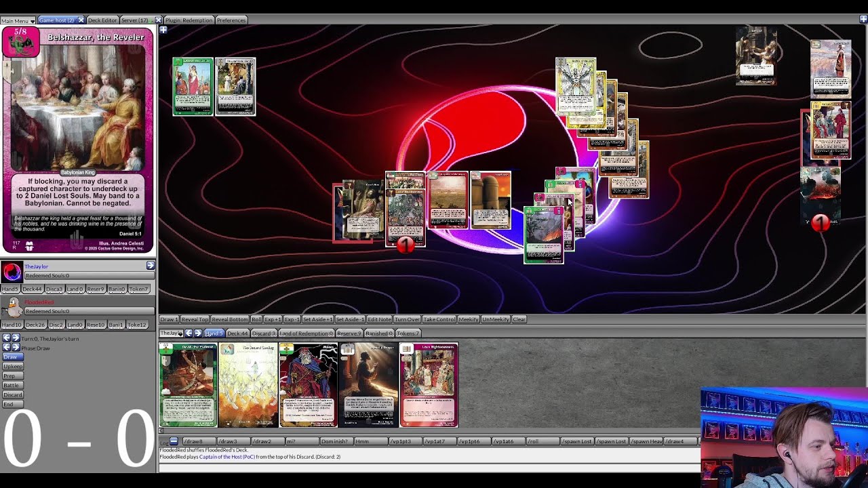Viewport: 868px width, 488px height.
Task: Click the Exp +1 button
Action: pos(272,319)
